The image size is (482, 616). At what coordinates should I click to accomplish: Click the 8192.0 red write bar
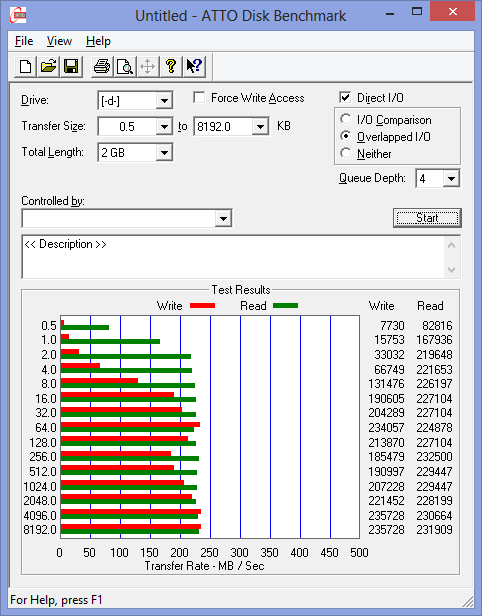[131, 526]
